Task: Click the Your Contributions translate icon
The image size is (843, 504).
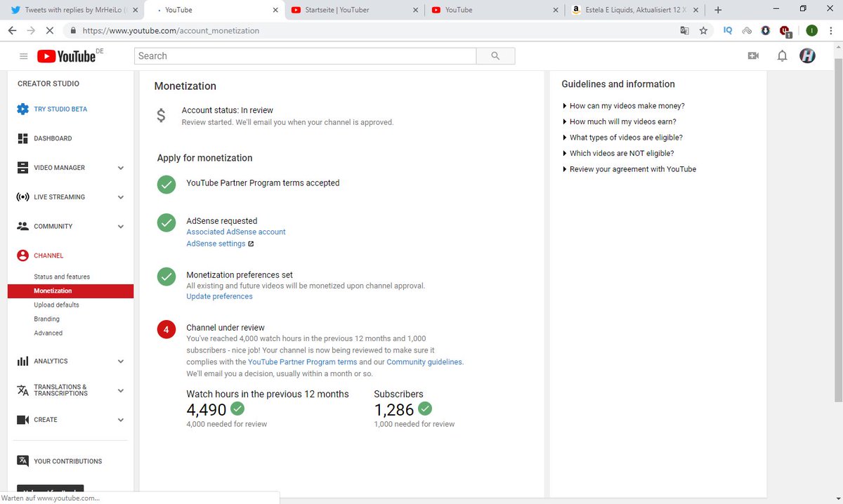Action: pyautogui.click(x=22, y=461)
